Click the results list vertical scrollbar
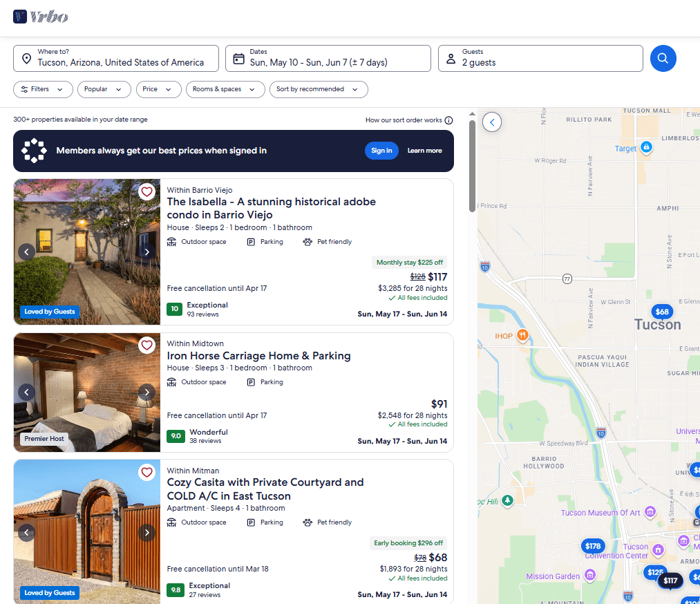700x604 pixels. 472,166
